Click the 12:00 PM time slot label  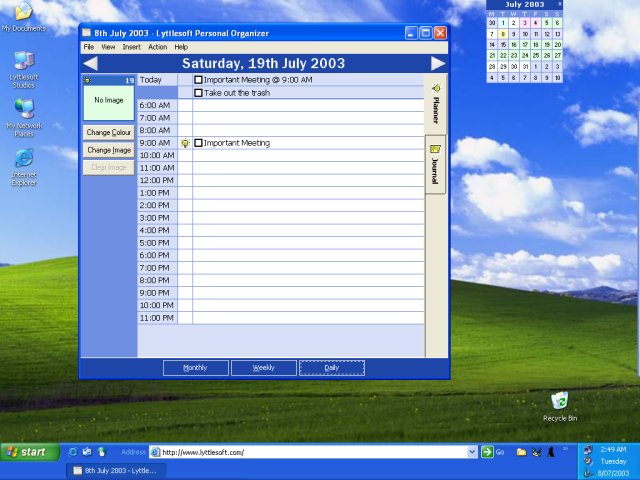click(156, 180)
